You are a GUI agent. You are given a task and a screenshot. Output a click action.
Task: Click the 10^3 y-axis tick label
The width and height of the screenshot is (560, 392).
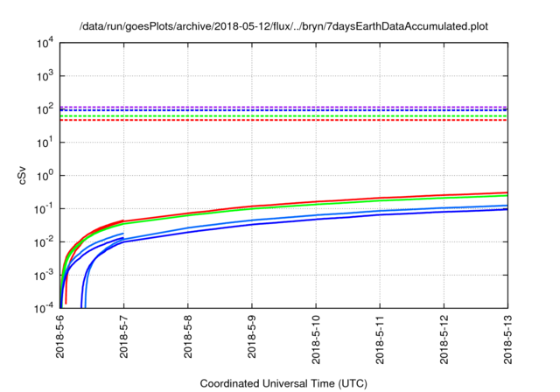tap(45, 76)
